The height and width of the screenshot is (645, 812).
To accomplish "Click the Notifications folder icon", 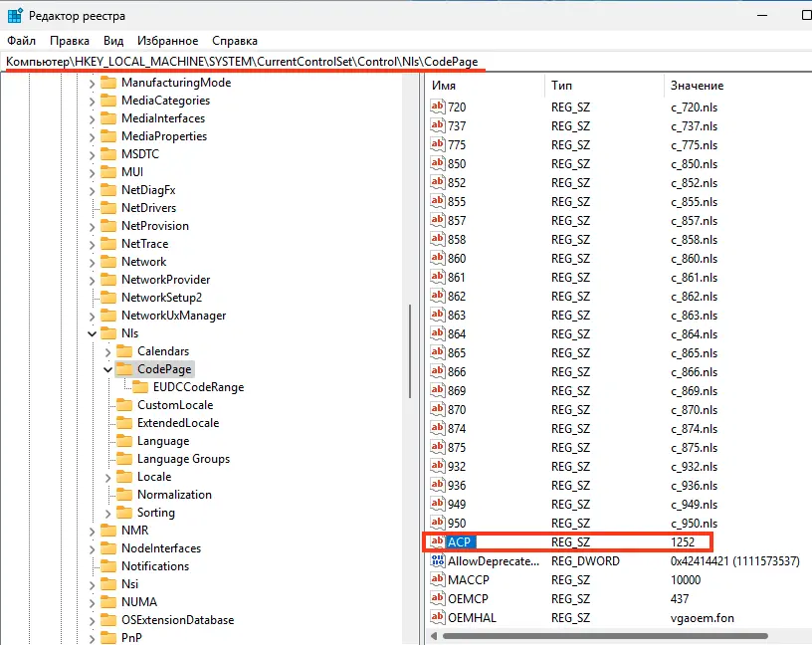I will (x=108, y=565).
